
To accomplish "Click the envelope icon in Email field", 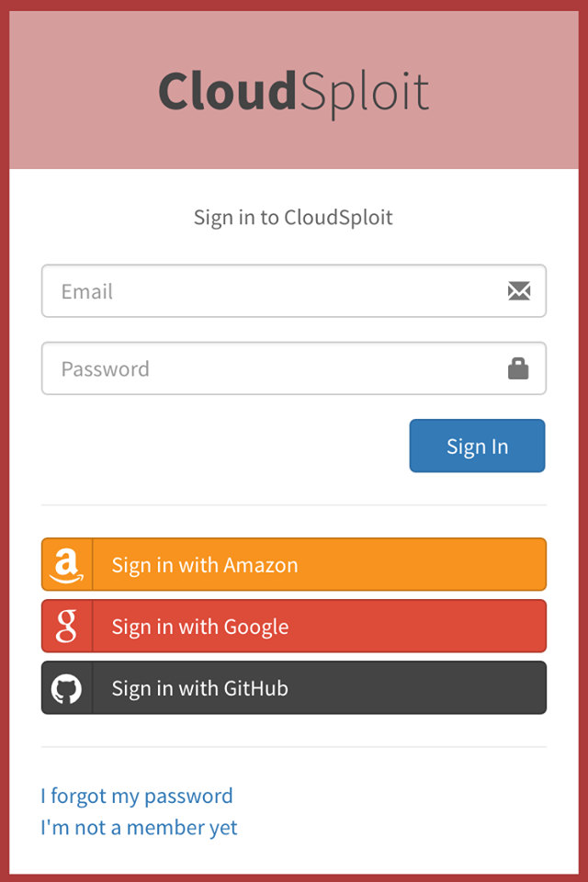I will [x=519, y=291].
